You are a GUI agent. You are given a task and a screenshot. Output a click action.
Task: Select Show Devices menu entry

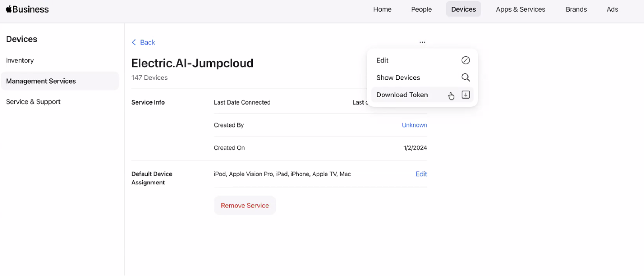pos(422,78)
